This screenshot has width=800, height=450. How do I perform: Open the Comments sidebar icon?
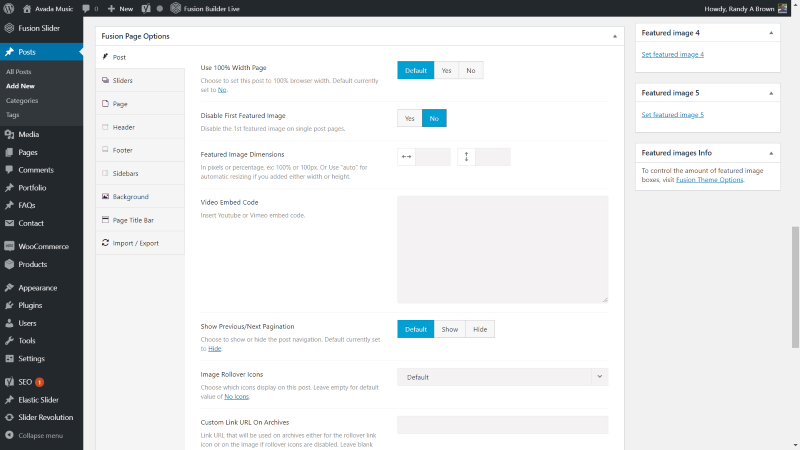point(9,170)
